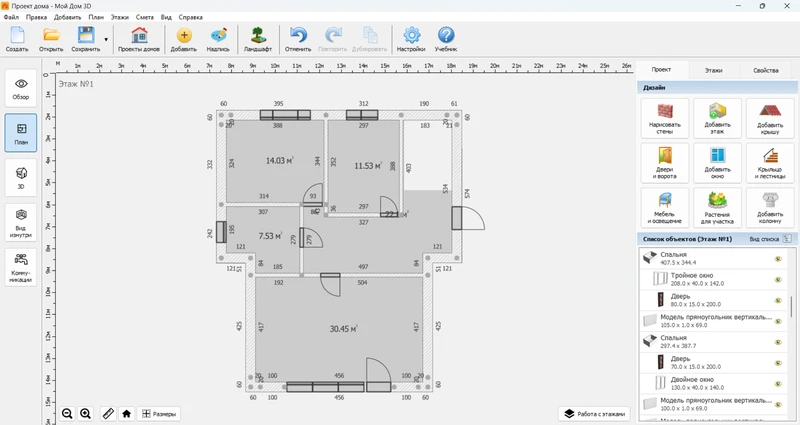Open a project with the Открыть icon

pos(51,39)
